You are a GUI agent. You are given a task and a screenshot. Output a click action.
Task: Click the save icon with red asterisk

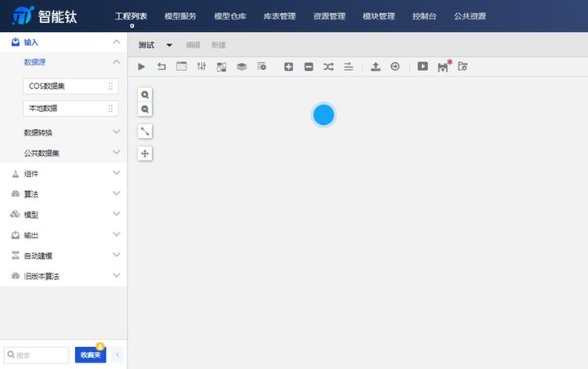(444, 65)
